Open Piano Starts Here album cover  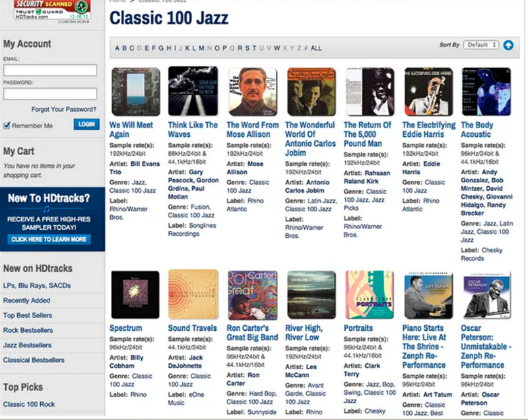pos(428,295)
